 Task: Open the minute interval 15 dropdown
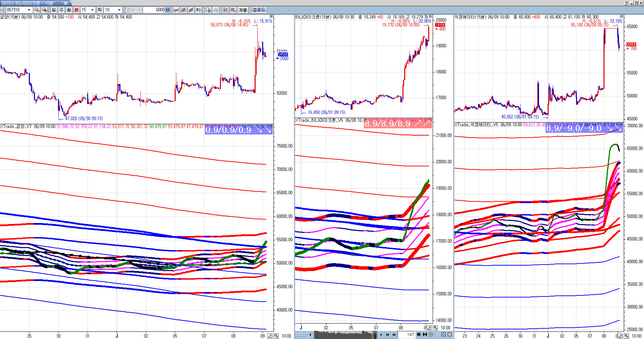pyautogui.click(x=92, y=10)
